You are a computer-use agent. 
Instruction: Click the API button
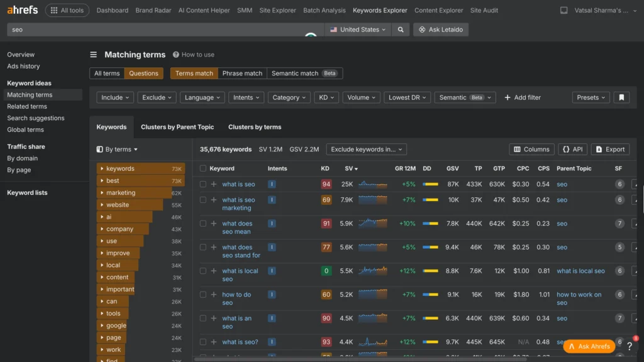coord(572,150)
